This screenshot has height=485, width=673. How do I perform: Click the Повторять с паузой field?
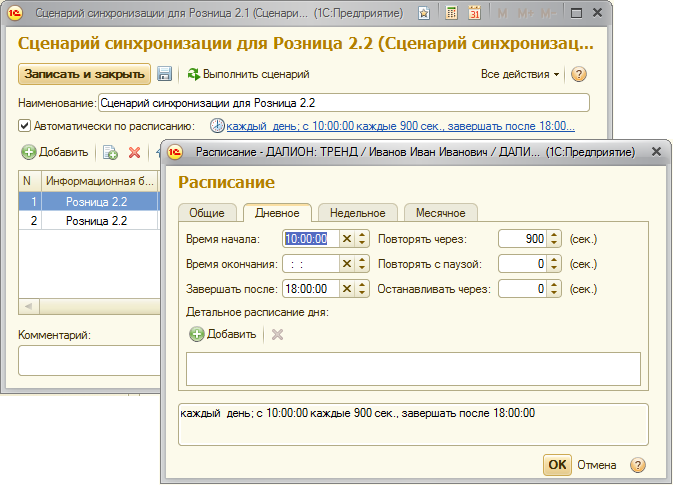click(x=523, y=264)
